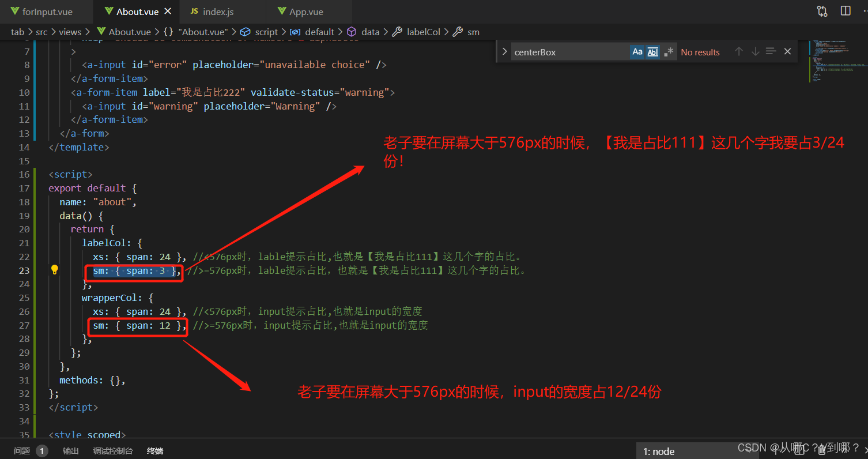
Task: Open changes with the source control compare icon
Action: (822, 12)
